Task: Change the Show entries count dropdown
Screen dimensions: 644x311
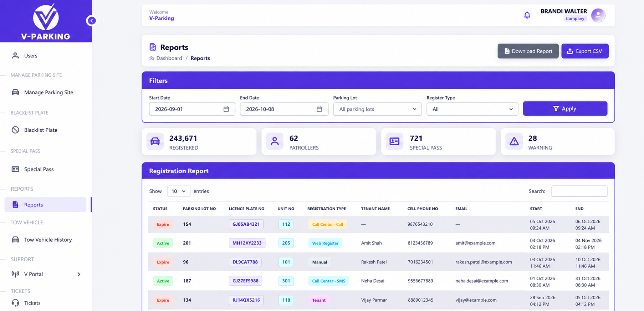Action: 179,191
